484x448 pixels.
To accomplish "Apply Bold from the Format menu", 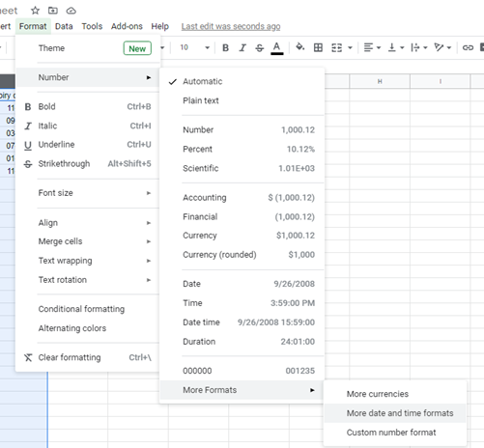I will coord(88,107).
